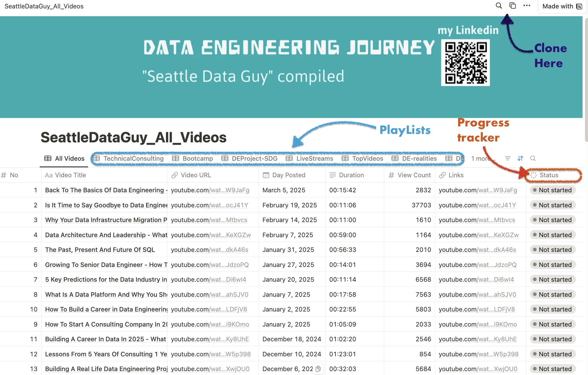The width and height of the screenshot is (588, 375).
Task: Click the LinkedIn QR code image
Action: tap(465, 63)
